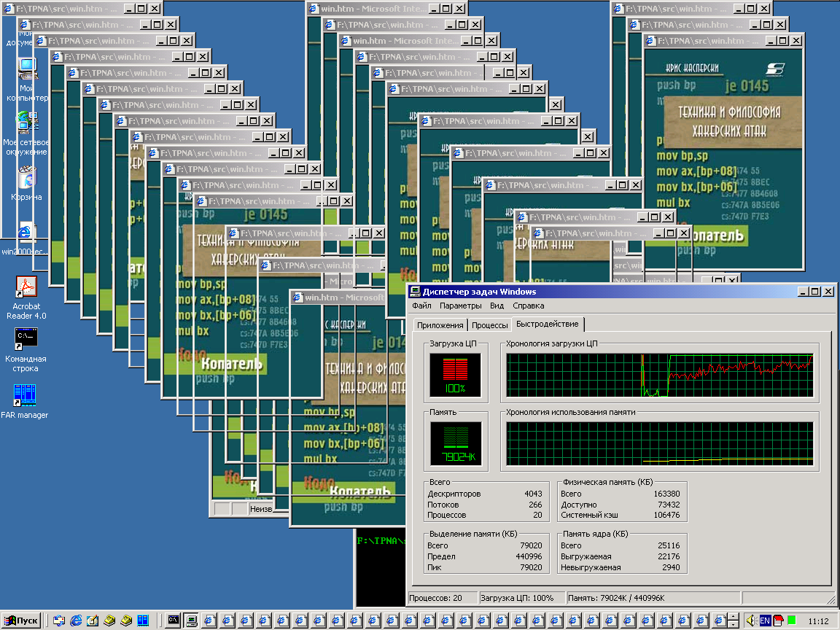Launch Outlook Express from Quick Launch

(59, 621)
